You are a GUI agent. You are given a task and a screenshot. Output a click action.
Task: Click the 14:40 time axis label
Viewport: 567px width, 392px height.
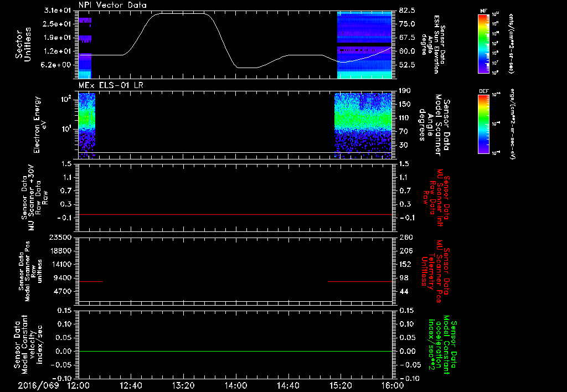pyautogui.click(x=288, y=385)
